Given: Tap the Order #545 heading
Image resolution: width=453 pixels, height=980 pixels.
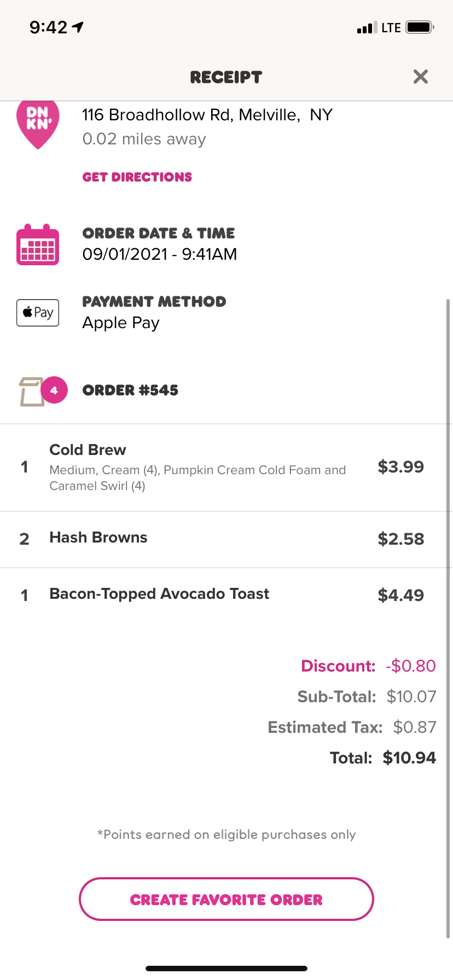Looking at the screenshot, I should 130,390.
